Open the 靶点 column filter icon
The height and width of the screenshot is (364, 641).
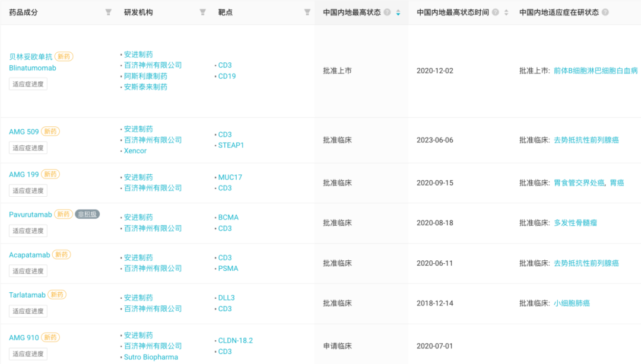pyautogui.click(x=307, y=12)
